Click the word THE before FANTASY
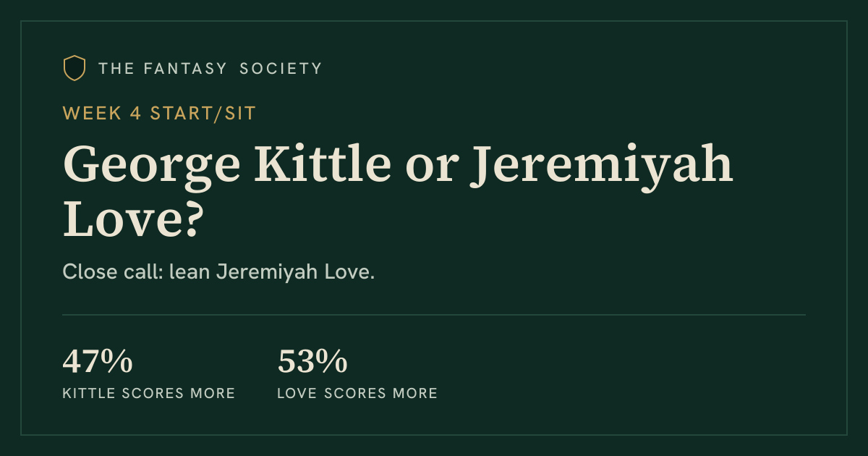 click(115, 69)
